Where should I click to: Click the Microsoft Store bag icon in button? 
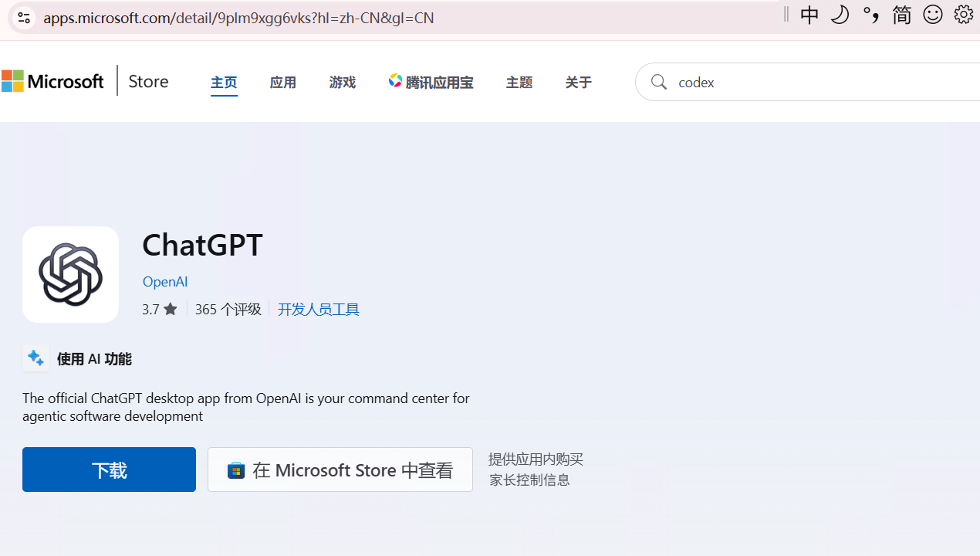coord(236,470)
